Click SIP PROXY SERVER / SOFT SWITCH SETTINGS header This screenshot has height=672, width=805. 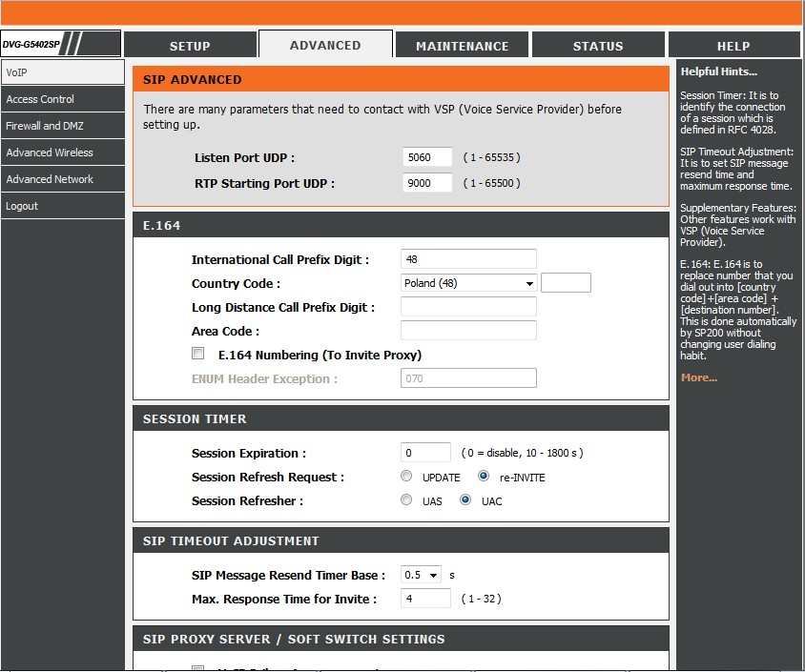(x=401, y=639)
